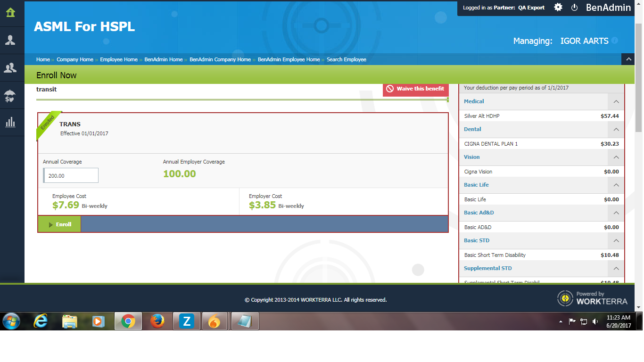Collapse the Basic Life section chevron
The image size is (644, 362).
616,185
